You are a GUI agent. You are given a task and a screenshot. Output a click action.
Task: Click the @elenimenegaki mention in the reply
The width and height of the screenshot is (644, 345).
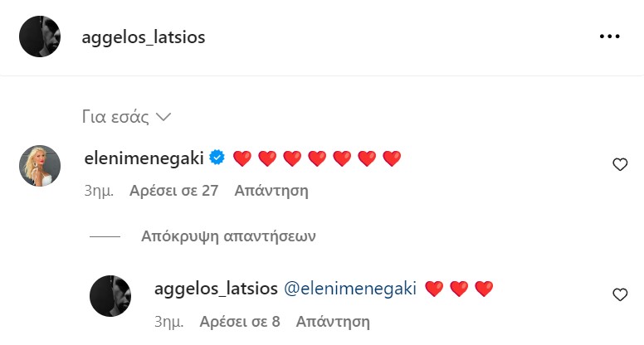point(349,288)
